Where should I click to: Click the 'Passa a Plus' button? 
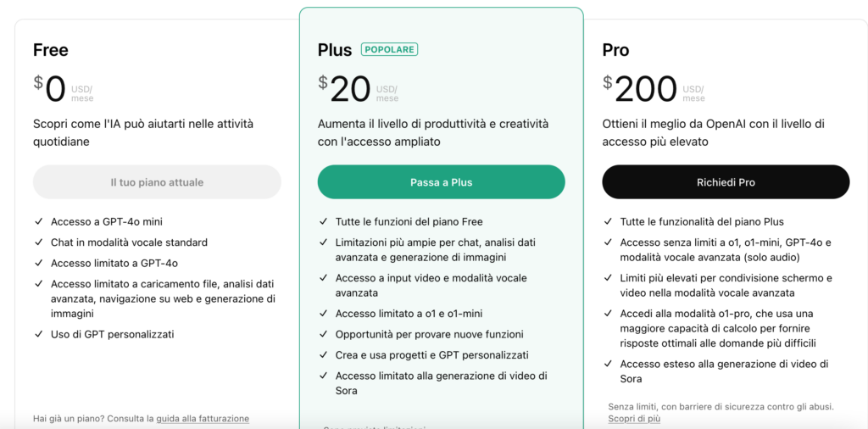(x=441, y=182)
